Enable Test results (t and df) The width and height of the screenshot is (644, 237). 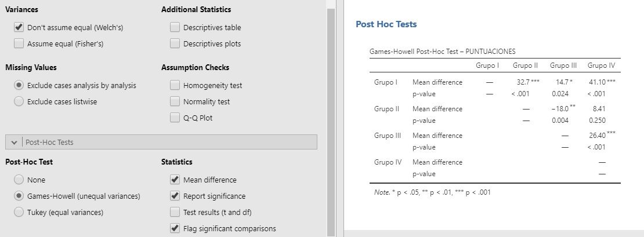tap(175, 212)
